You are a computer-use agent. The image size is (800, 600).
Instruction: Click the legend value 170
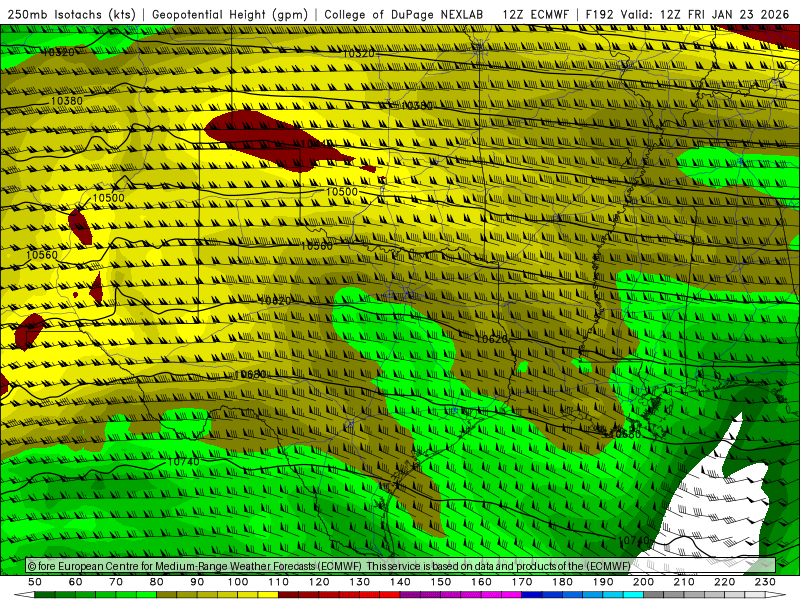coord(521,582)
